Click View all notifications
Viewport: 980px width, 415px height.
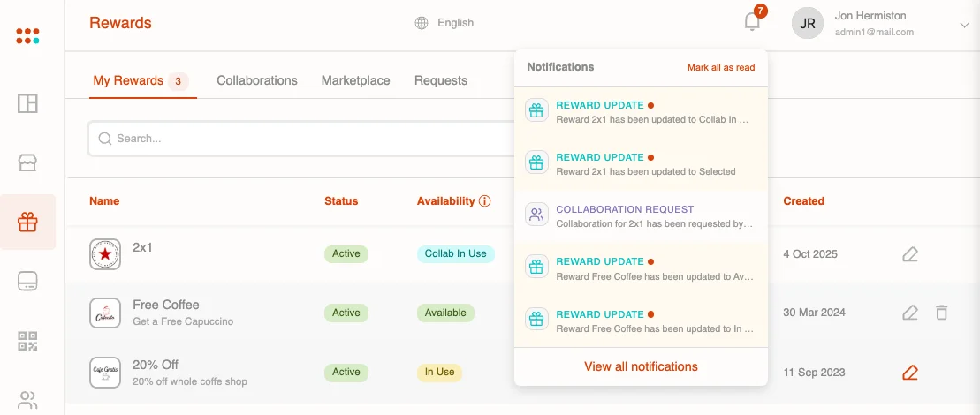click(641, 366)
